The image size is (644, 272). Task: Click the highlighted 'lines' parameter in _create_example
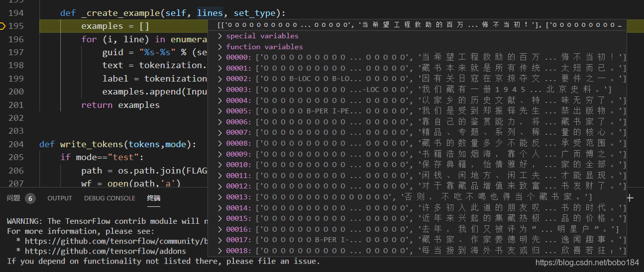tap(210, 13)
